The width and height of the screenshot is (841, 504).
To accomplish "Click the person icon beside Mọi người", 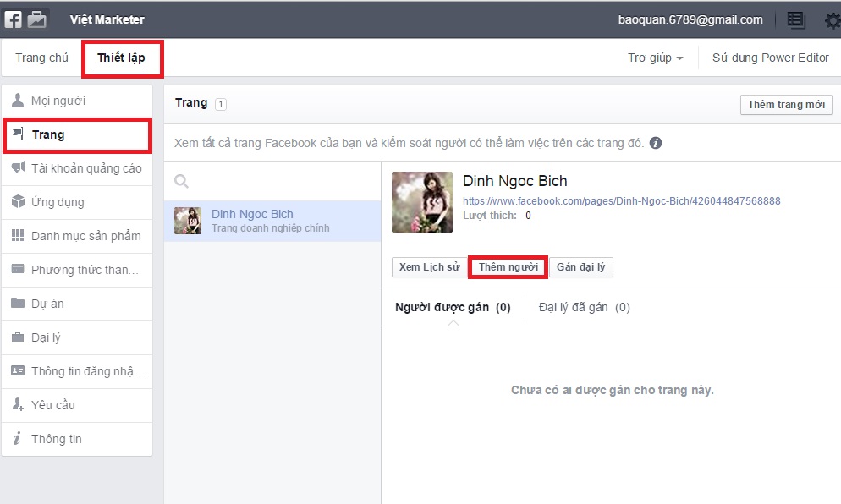I will [18, 101].
